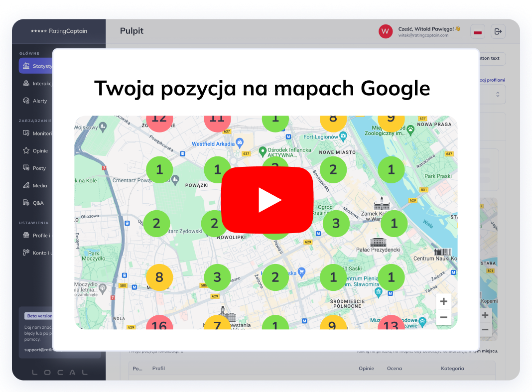Viewport: 532px width, 392px height.
Task: Click the Interakcje network icon
Action: coord(26,83)
